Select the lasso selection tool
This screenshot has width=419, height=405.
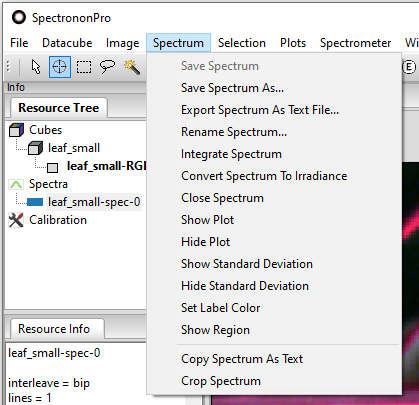(107, 67)
